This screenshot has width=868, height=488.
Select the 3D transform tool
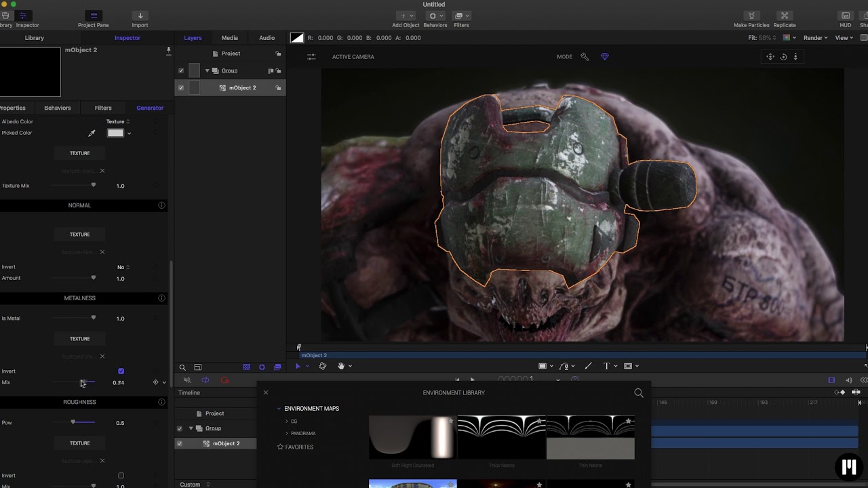(x=323, y=366)
